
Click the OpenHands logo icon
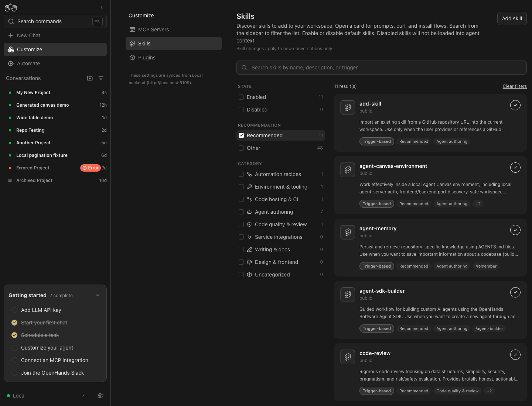[11, 7]
